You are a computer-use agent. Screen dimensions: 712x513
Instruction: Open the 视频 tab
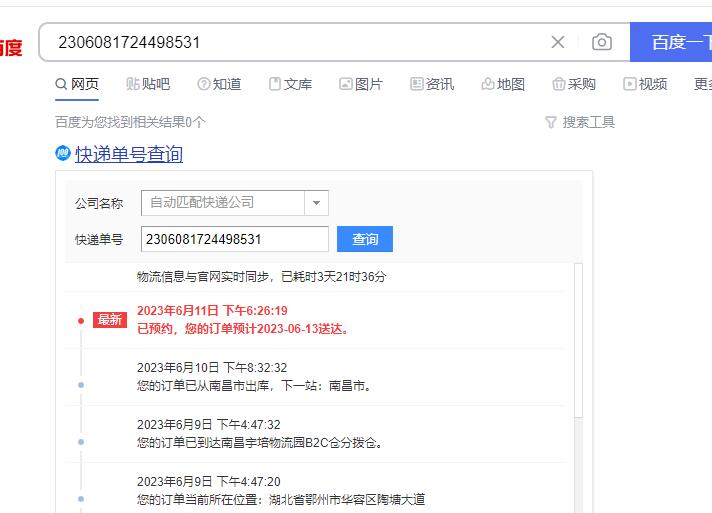click(645, 84)
